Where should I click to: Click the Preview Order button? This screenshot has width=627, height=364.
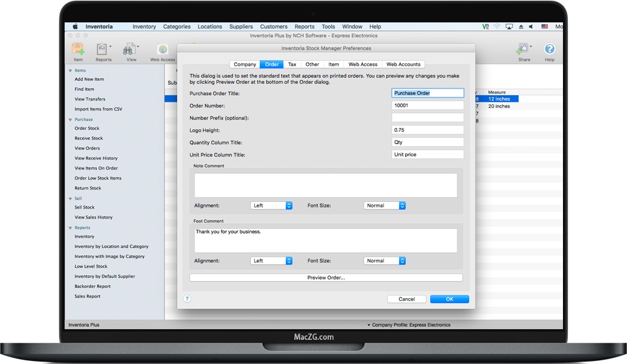326,278
